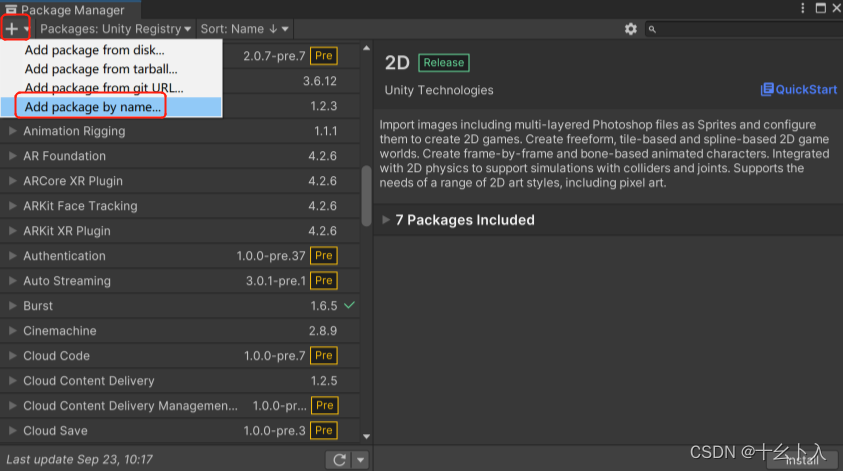Open the plus add-package menu
The width and height of the screenshot is (843, 471).
click(x=15, y=28)
